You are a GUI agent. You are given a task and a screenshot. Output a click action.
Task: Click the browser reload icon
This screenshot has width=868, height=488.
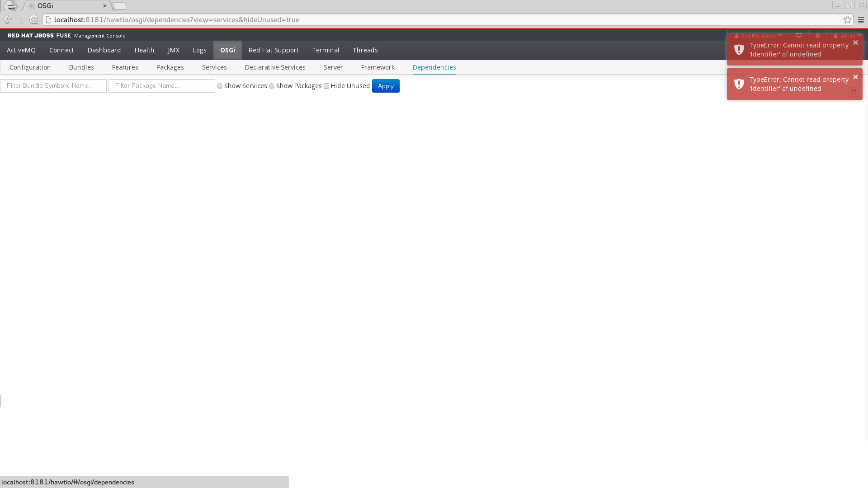34,19
